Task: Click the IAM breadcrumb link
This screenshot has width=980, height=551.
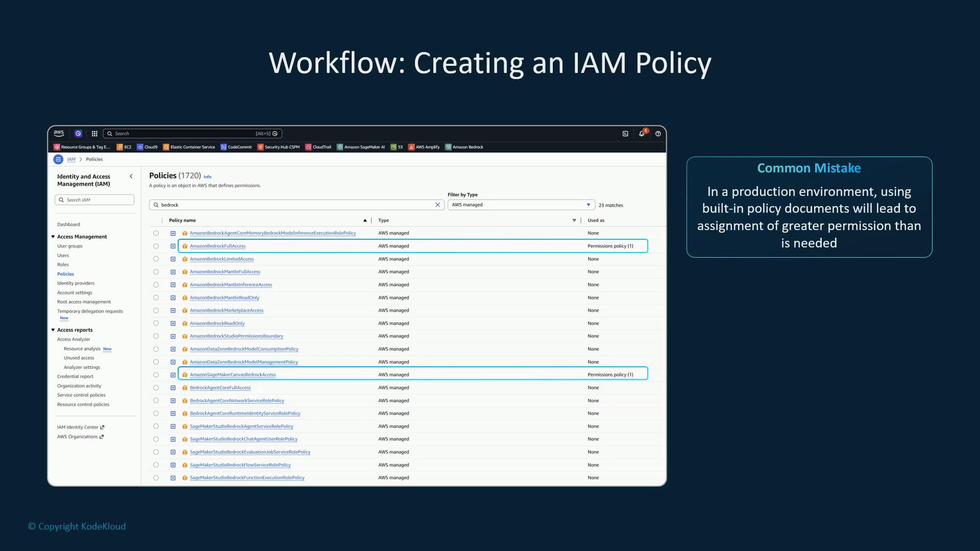Action: tap(71, 159)
